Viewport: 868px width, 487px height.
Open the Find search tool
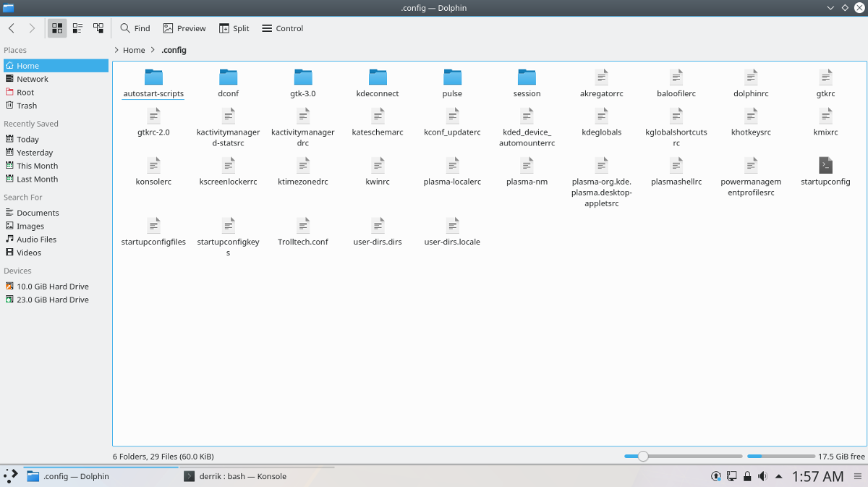pos(135,28)
